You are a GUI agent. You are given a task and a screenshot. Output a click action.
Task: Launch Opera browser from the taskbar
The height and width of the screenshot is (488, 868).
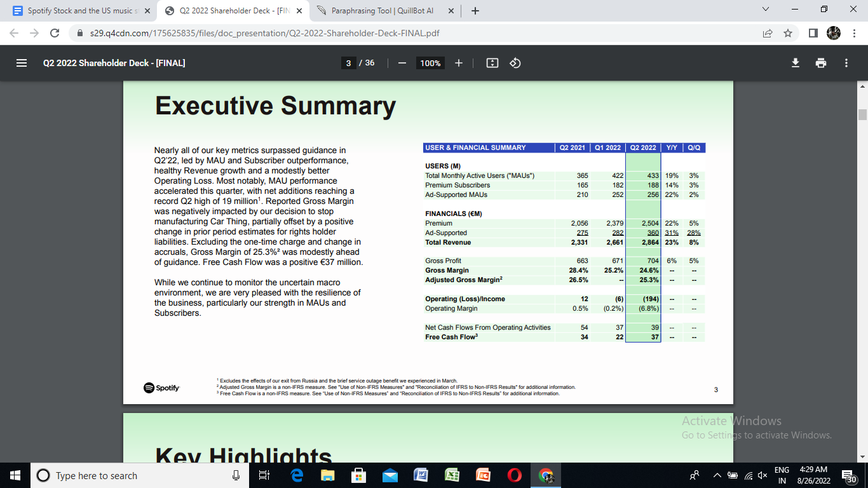pyautogui.click(x=514, y=475)
